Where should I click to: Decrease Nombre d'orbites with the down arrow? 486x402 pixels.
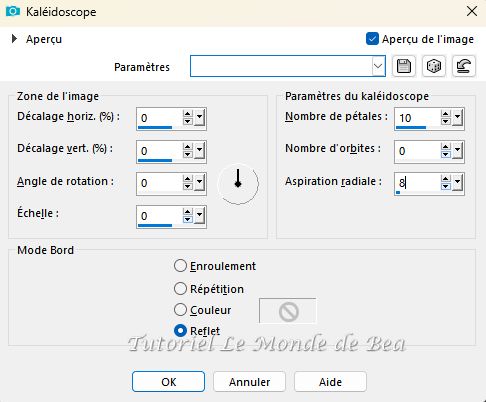tap(445, 154)
